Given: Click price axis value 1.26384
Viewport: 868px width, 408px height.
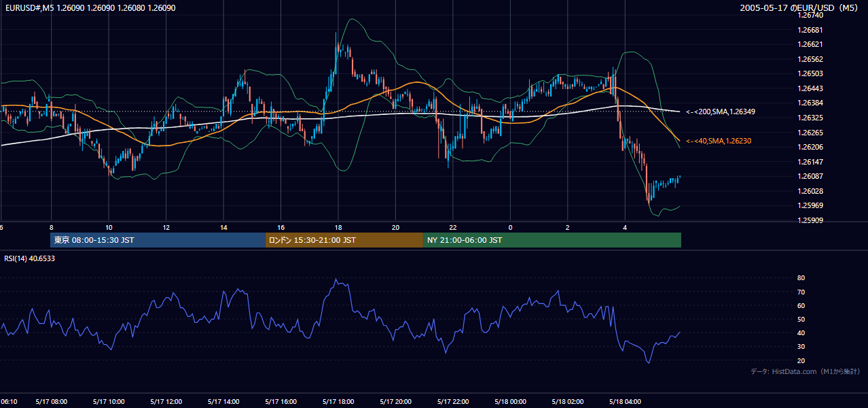Looking at the screenshot, I should [811, 103].
